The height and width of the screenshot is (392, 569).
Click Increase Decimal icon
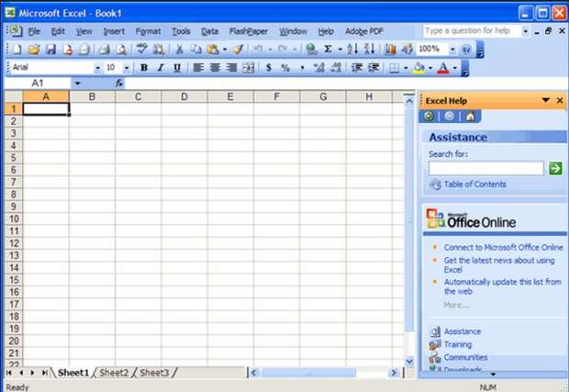pyautogui.click(x=319, y=68)
